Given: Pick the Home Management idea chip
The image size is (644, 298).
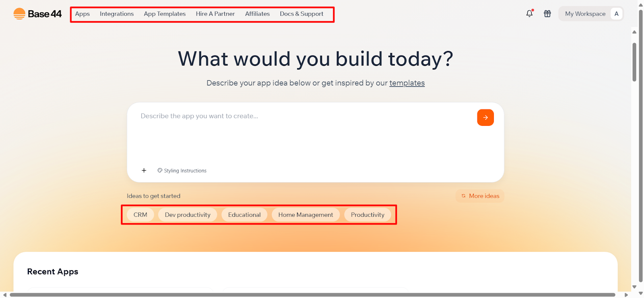Looking at the screenshot, I should 305,215.
